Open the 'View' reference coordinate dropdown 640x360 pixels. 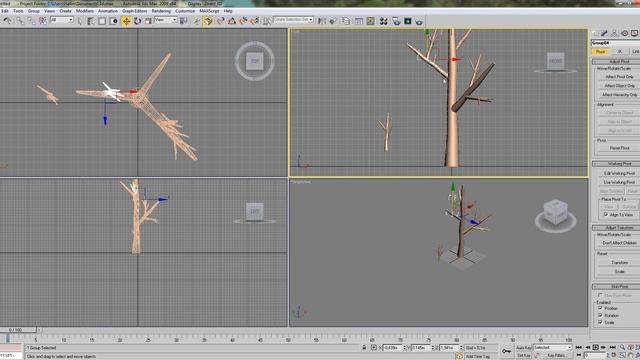(165, 20)
